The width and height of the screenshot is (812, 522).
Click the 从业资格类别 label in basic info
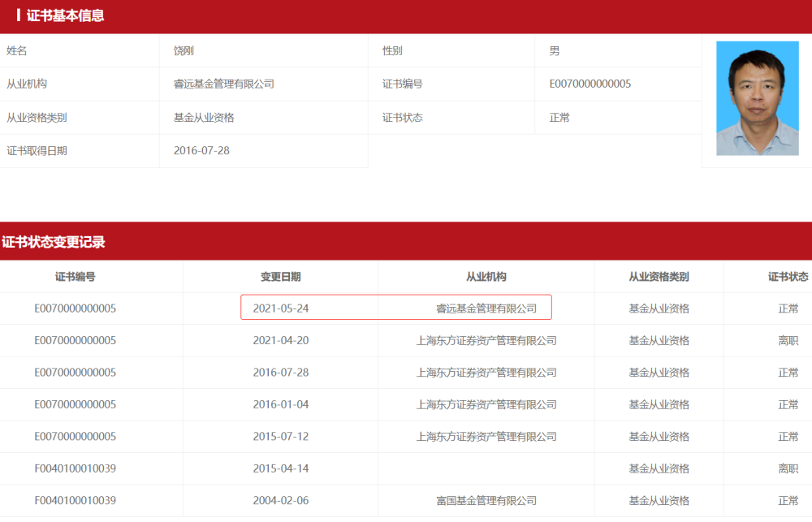pyautogui.click(x=37, y=118)
